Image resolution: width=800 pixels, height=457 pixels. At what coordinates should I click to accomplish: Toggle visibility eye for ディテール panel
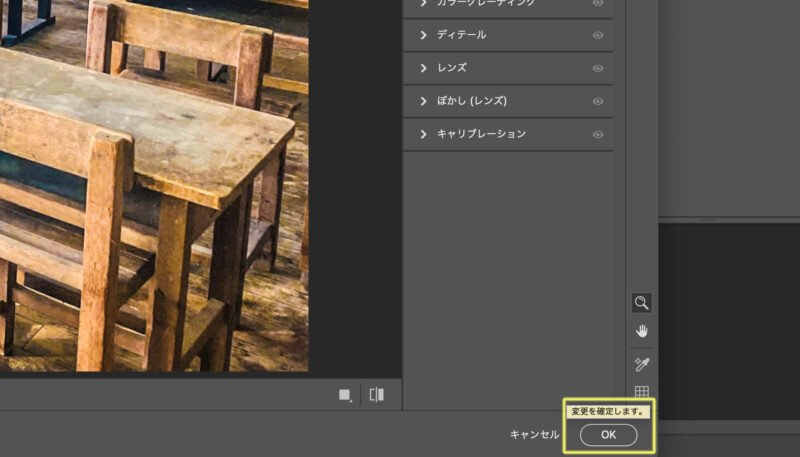click(x=597, y=35)
